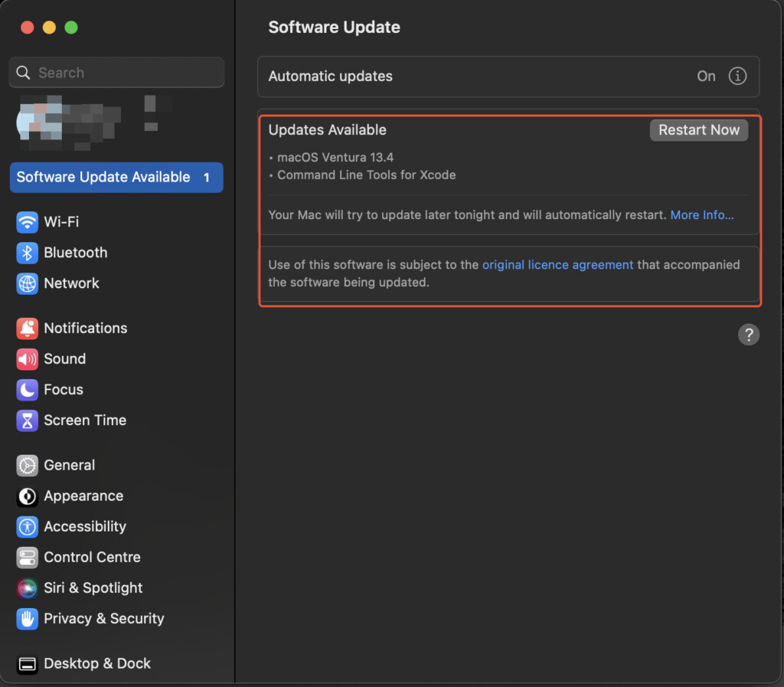
Task: Open original licence agreement link
Action: tap(557, 264)
